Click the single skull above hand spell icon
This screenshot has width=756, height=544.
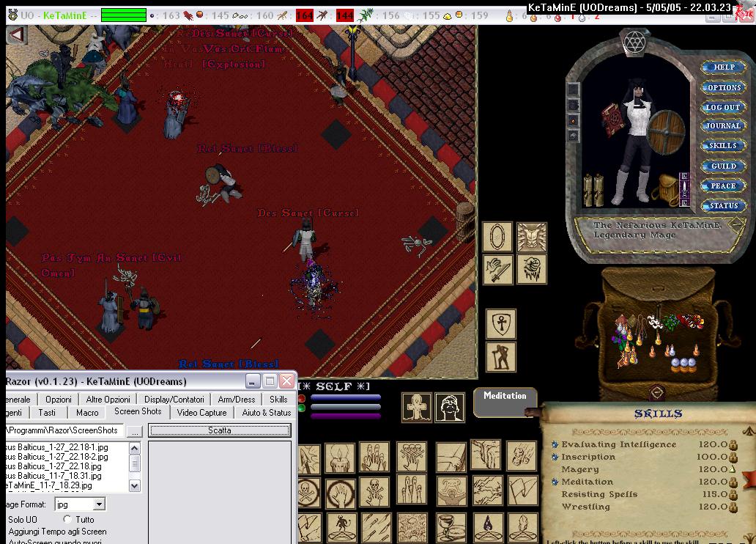pyautogui.click(x=374, y=492)
